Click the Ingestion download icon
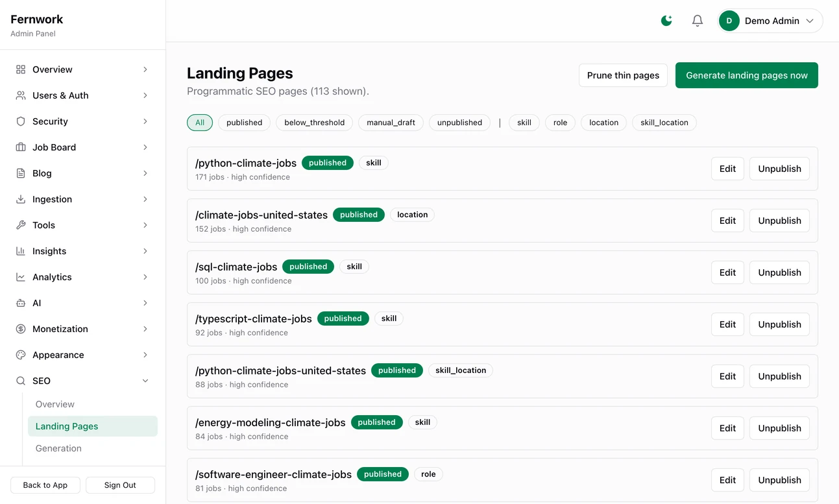Viewport: 839px width, 504px height. (x=21, y=199)
